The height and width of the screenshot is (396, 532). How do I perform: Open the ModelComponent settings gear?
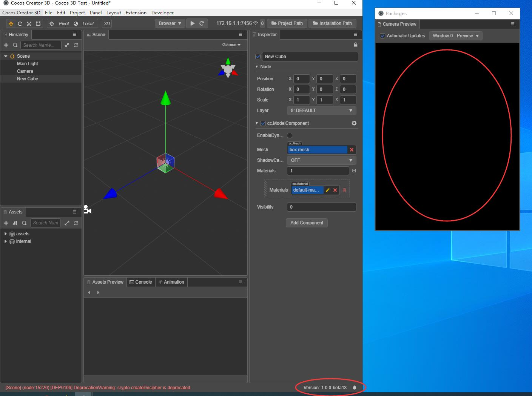(354, 123)
